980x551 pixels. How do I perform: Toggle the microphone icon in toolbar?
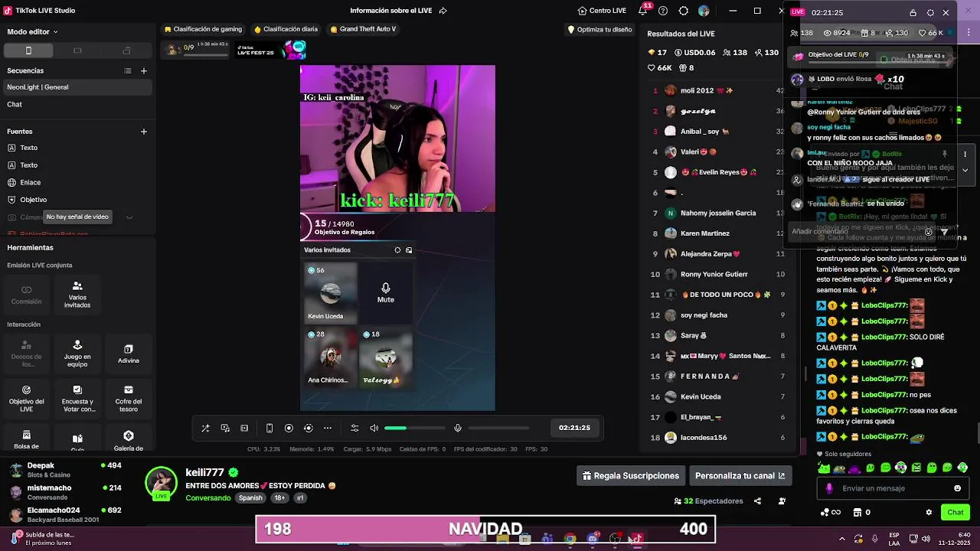(x=458, y=428)
